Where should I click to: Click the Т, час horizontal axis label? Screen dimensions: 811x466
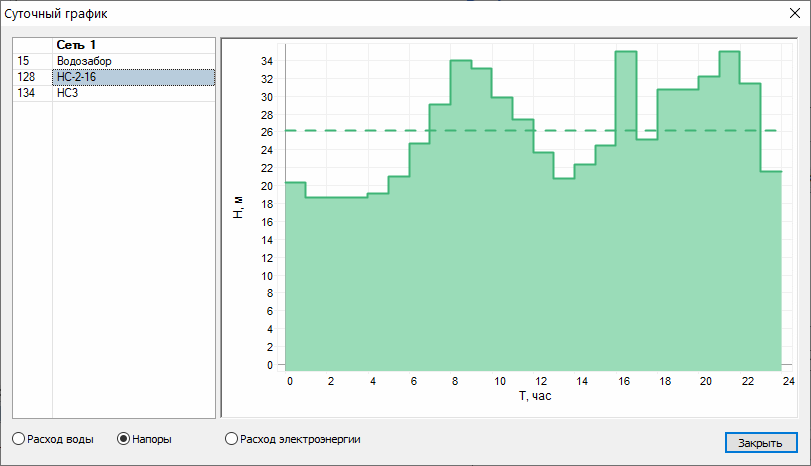(x=534, y=396)
